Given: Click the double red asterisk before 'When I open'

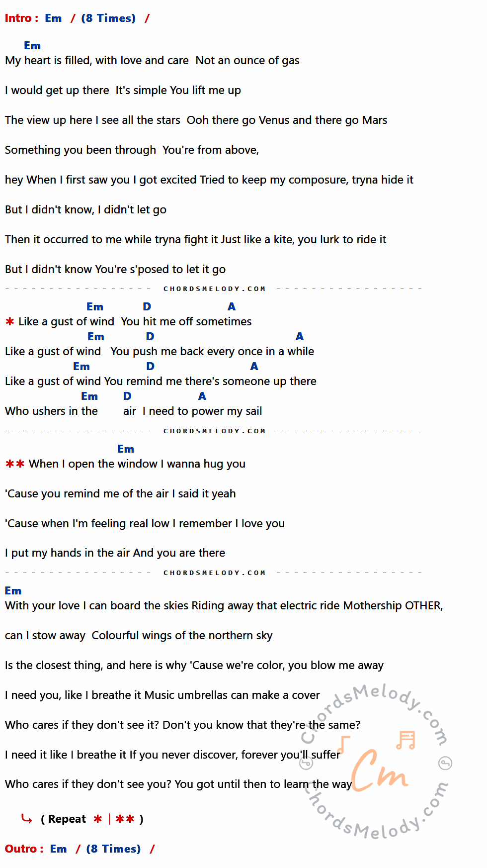Looking at the screenshot, I should coord(15,464).
